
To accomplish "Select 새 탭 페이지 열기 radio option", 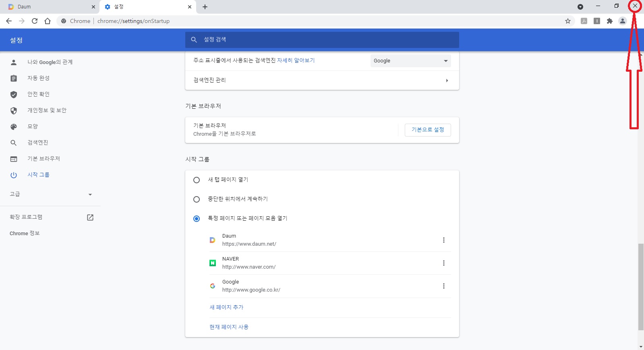I will [197, 180].
